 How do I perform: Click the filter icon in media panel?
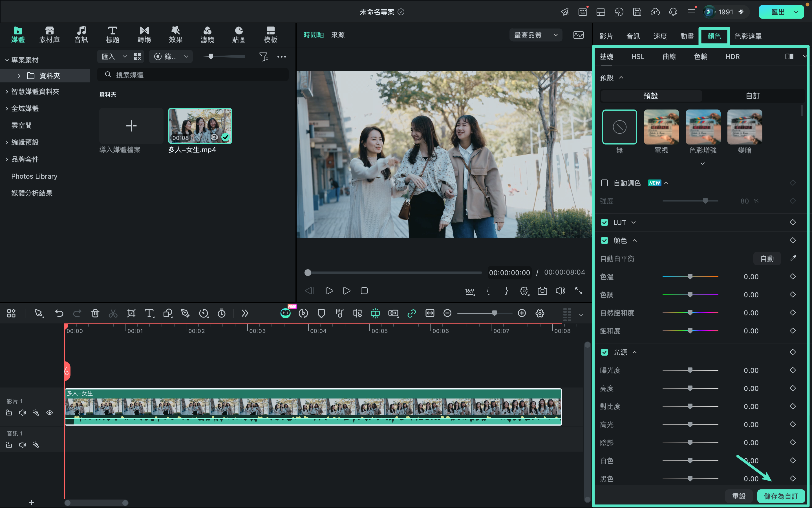(x=263, y=56)
